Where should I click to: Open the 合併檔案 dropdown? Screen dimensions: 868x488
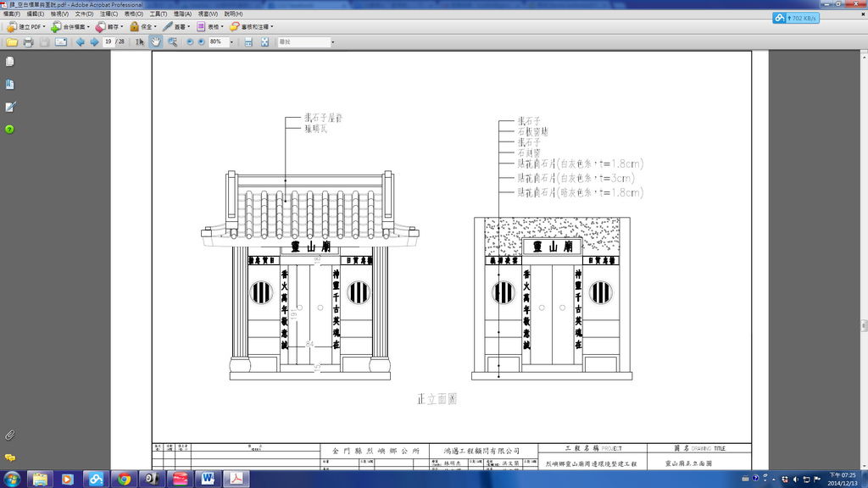click(x=70, y=26)
